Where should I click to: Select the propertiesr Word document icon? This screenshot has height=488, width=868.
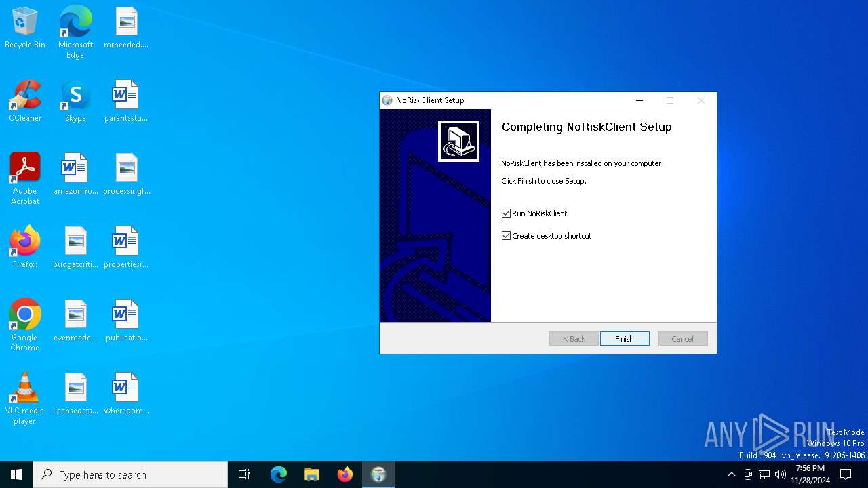coord(126,248)
